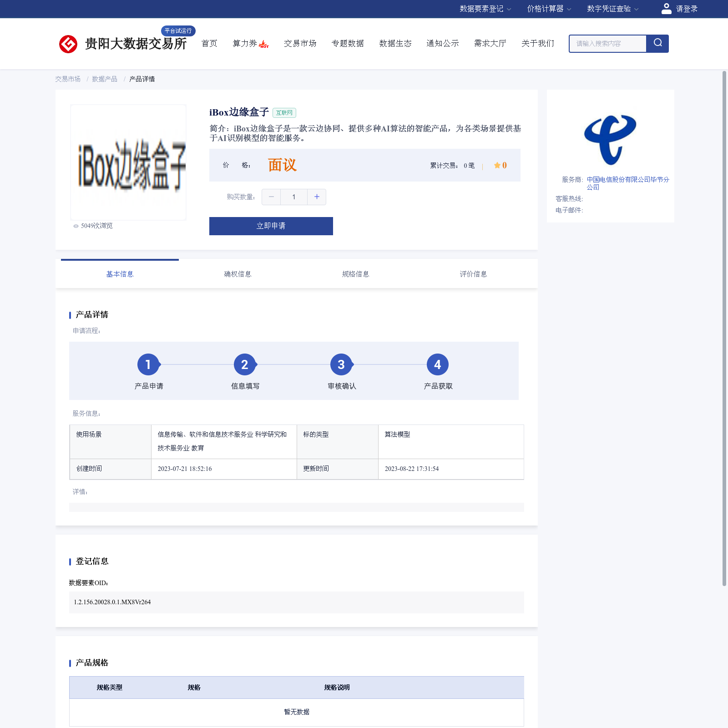Screen dimensions: 728x728
Task: Click the 累计交易 0笔 text
Action: click(x=452, y=166)
